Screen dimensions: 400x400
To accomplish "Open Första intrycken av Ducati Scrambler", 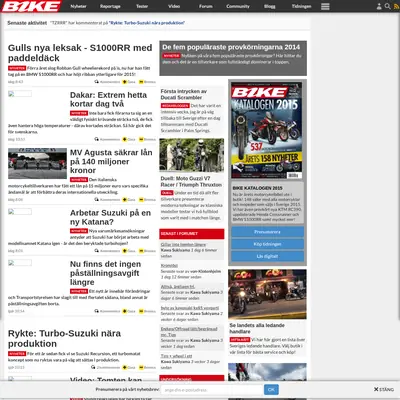I will (184, 94).
